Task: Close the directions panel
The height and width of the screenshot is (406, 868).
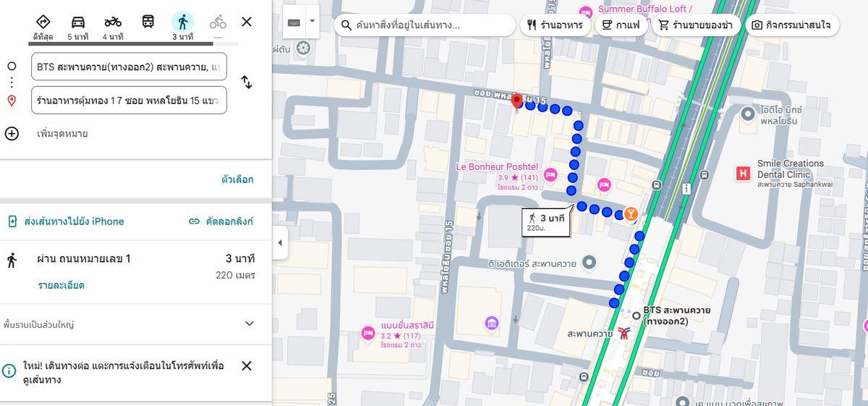Action: 247,22
